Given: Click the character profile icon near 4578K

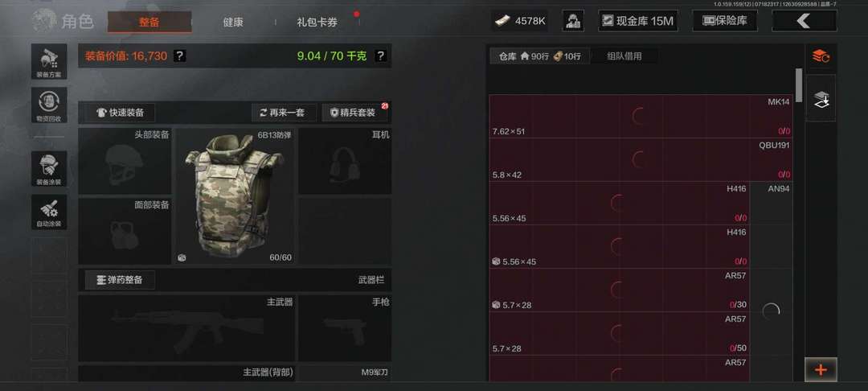Looking at the screenshot, I should [x=573, y=21].
